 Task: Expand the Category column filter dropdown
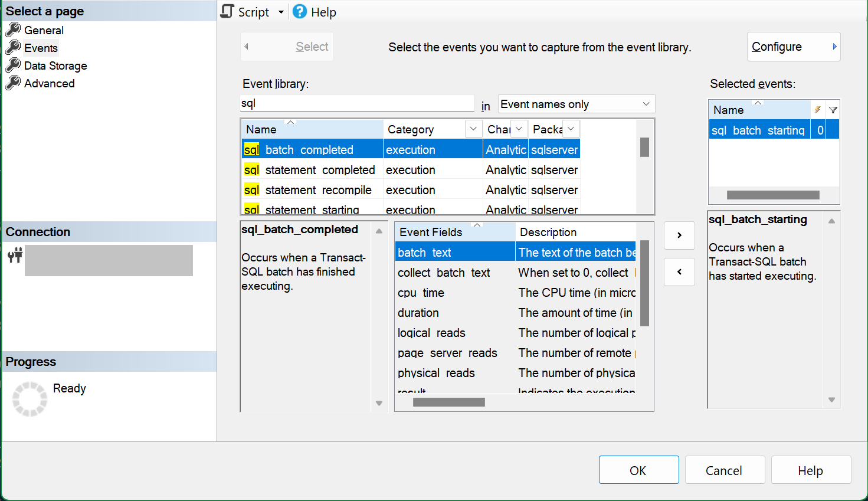(473, 129)
